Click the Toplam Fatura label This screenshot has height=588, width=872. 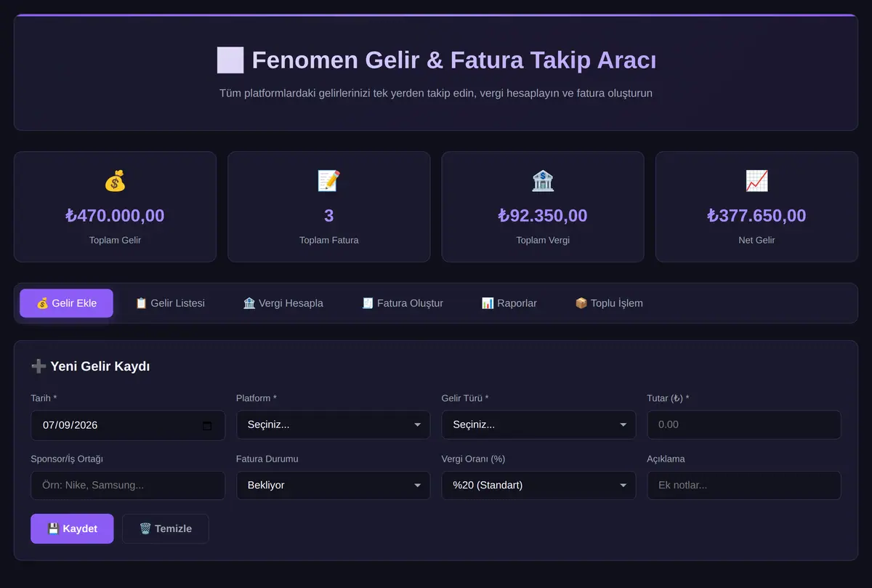328,240
